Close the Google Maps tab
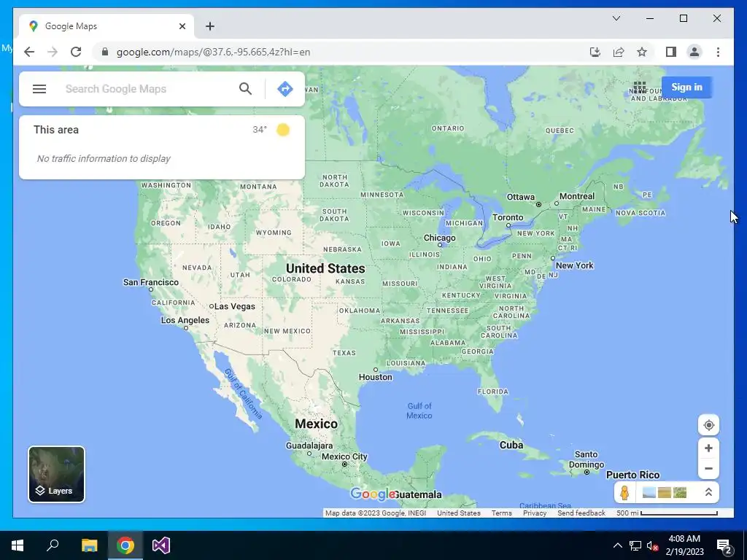This screenshot has width=747, height=560. point(182,26)
